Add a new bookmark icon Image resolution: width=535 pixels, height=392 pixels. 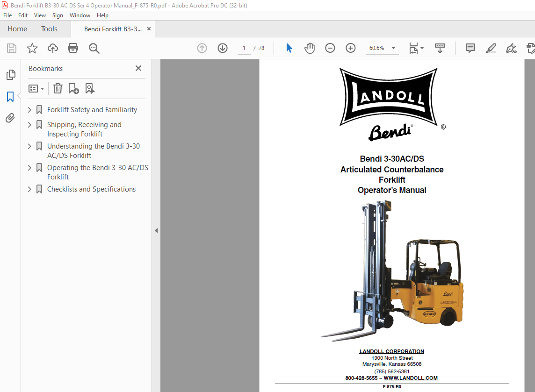pyautogui.click(x=73, y=89)
